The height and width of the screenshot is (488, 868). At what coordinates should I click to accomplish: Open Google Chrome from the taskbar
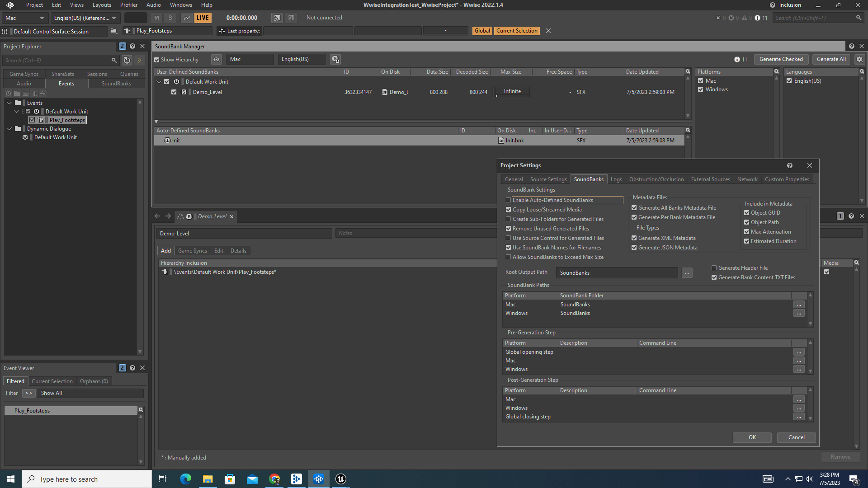[x=274, y=479]
